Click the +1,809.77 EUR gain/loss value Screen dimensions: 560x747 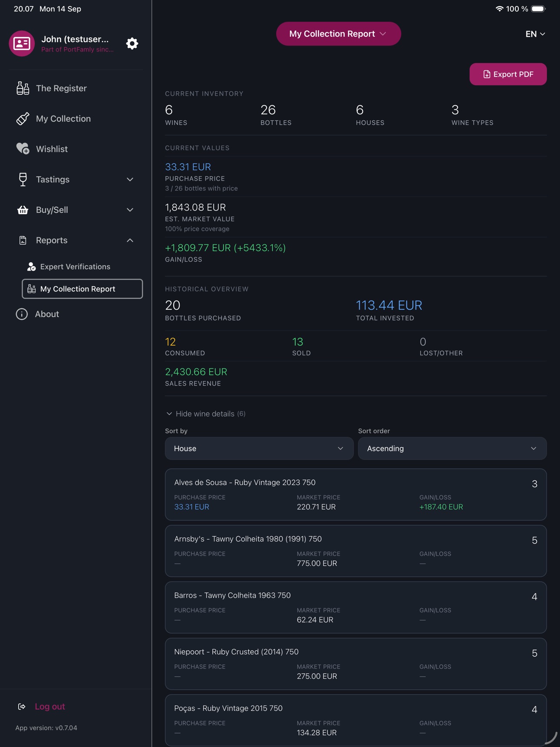pos(225,248)
